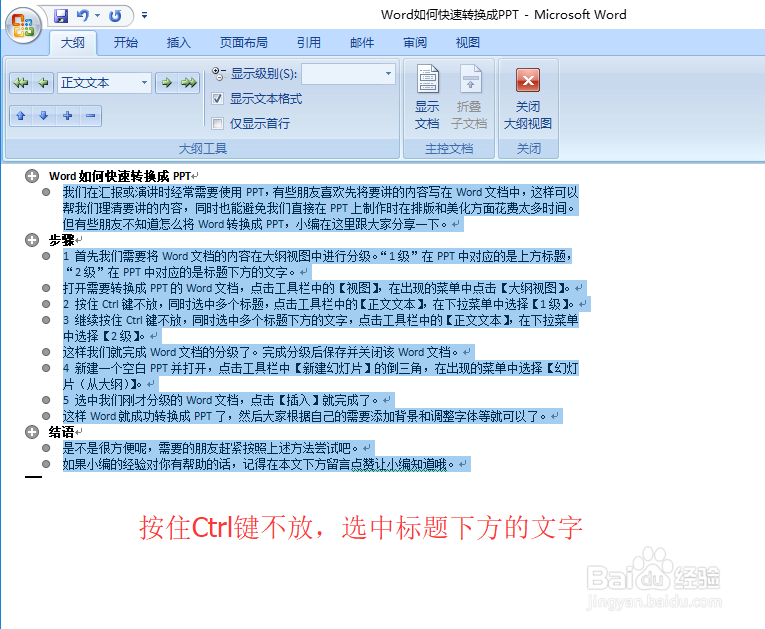Open the 页面布局 ribbon tab
The image size is (765, 629).
[244, 43]
